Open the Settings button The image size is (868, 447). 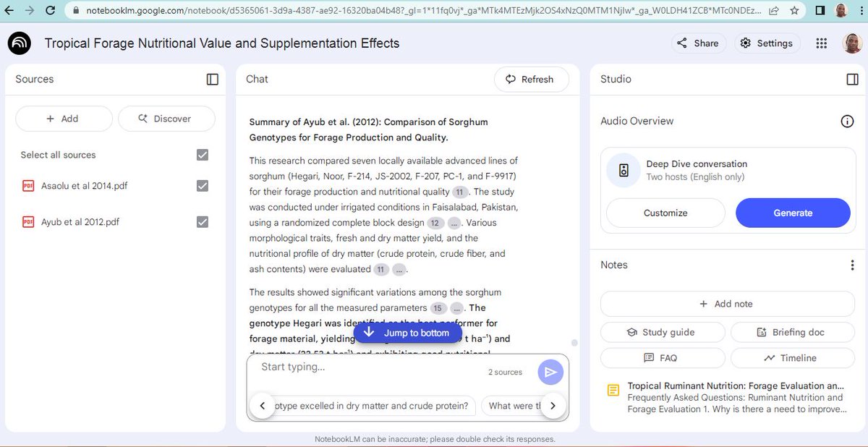(767, 43)
